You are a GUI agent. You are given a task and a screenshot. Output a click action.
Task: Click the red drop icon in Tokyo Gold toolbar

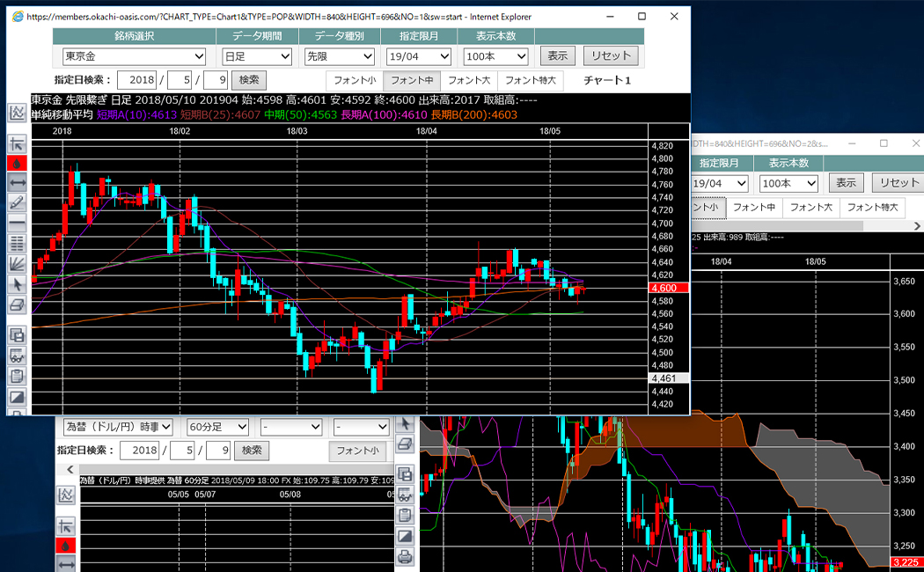17,163
